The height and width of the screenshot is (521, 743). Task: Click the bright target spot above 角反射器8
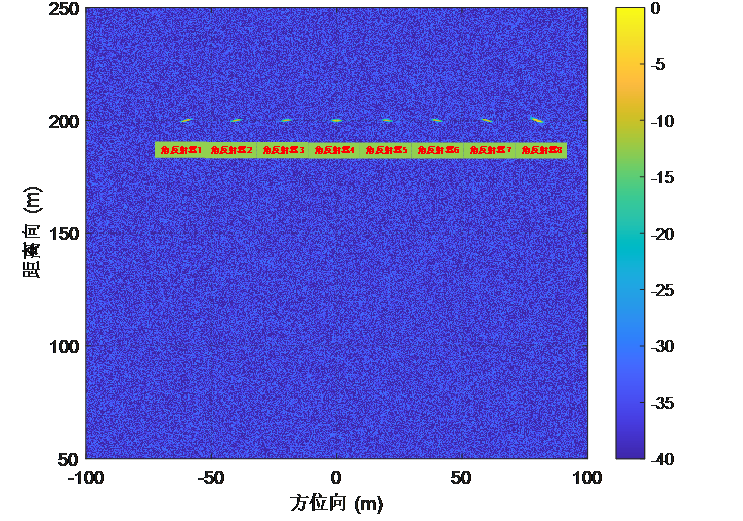(x=537, y=120)
